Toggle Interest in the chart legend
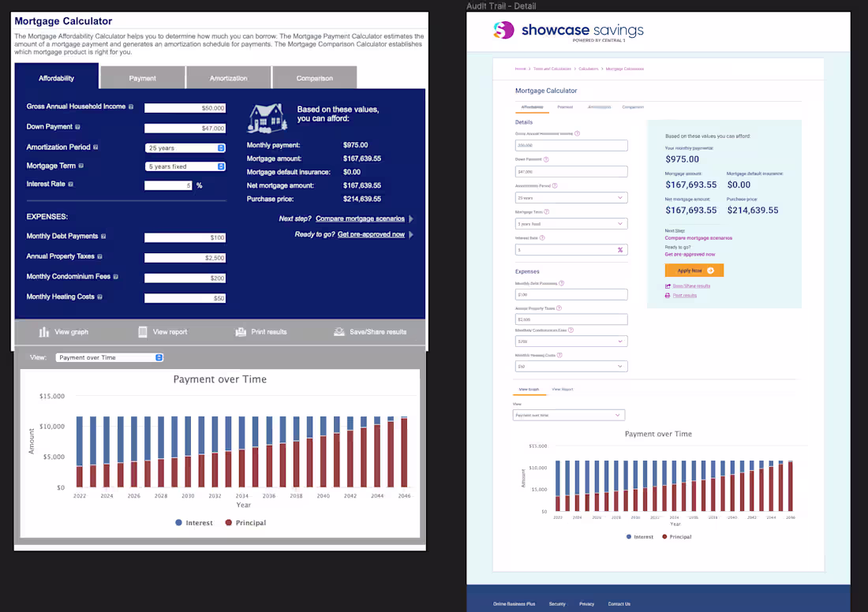Viewport: 868px width, 612px height. click(193, 522)
